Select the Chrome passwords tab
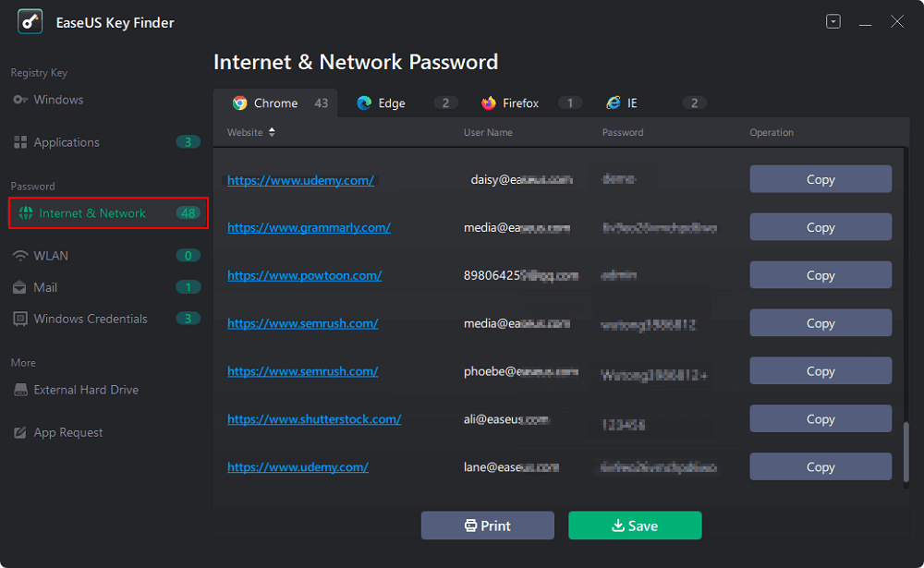Viewport: 924px width, 568px height. point(275,103)
